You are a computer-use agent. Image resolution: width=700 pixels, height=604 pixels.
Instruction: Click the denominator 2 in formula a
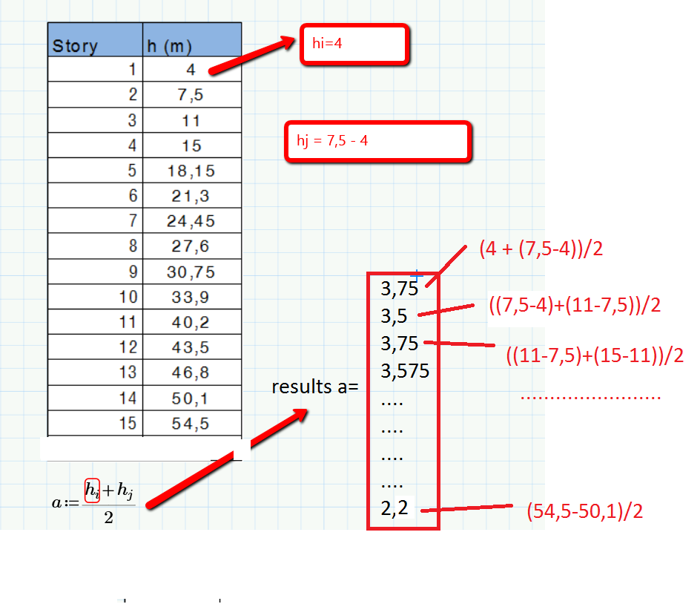tap(108, 518)
